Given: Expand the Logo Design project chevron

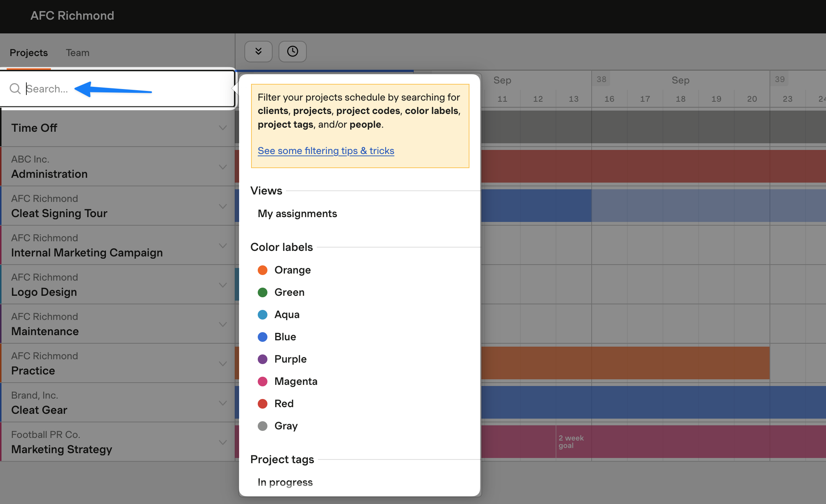Looking at the screenshot, I should [x=223, y=285].
